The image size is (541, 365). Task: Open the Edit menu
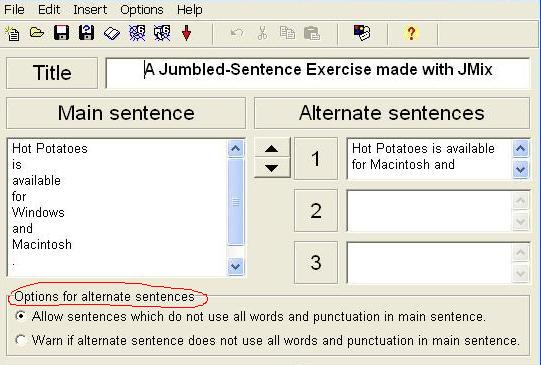tap(49, 9)
